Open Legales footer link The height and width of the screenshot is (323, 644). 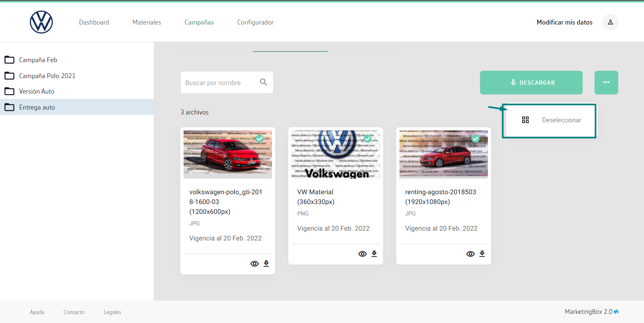click(112, 312)
